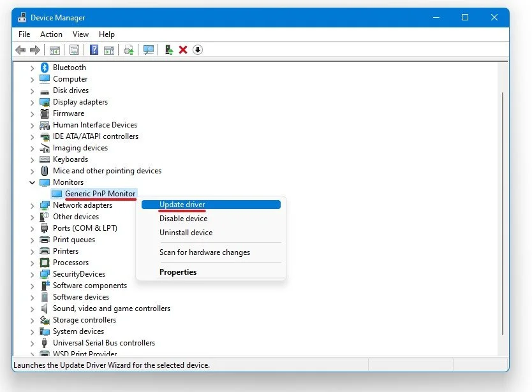Image resolution: width=532 pixels, height=392 pixels.
Task: Select IDE ATA/ATAPI controllers row
Action: point(96,136)
